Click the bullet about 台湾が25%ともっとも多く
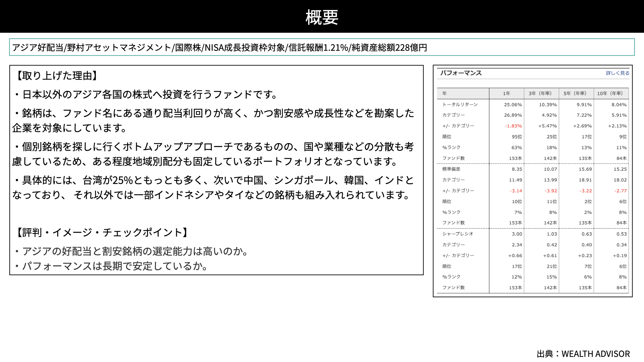Screen dimensions: 644x362 (213, 188)
